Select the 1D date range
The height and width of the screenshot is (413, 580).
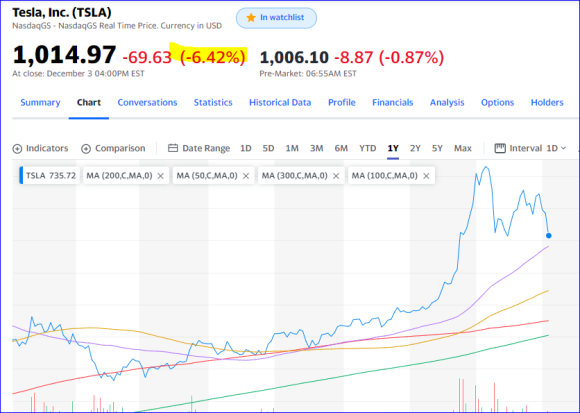tap(246, 148)
